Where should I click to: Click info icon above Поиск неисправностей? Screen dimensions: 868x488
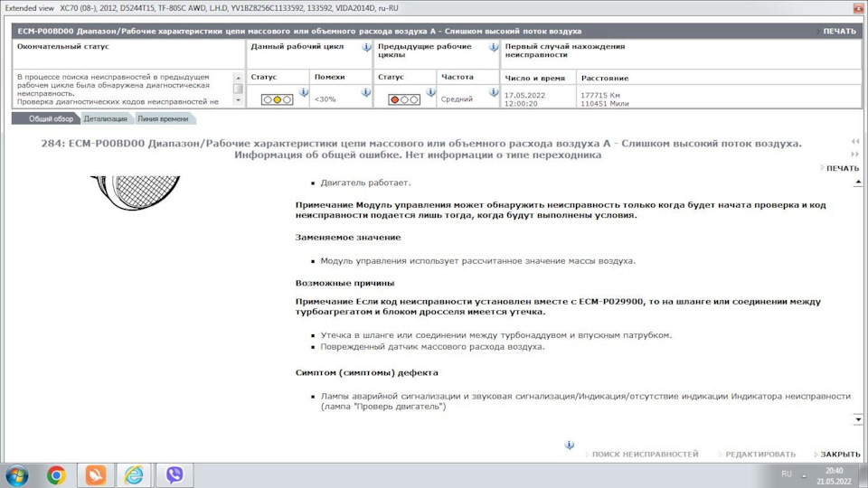(569, 445)
